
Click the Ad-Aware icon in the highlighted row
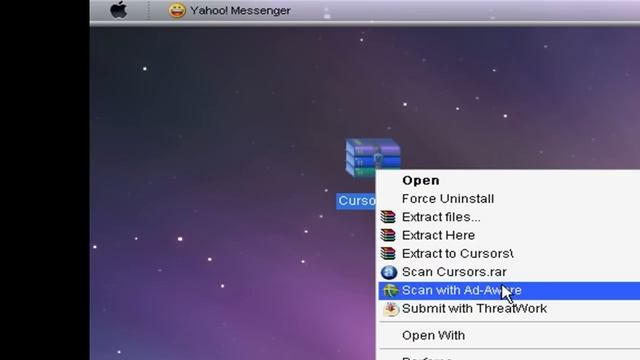click(x=390, y=290)
